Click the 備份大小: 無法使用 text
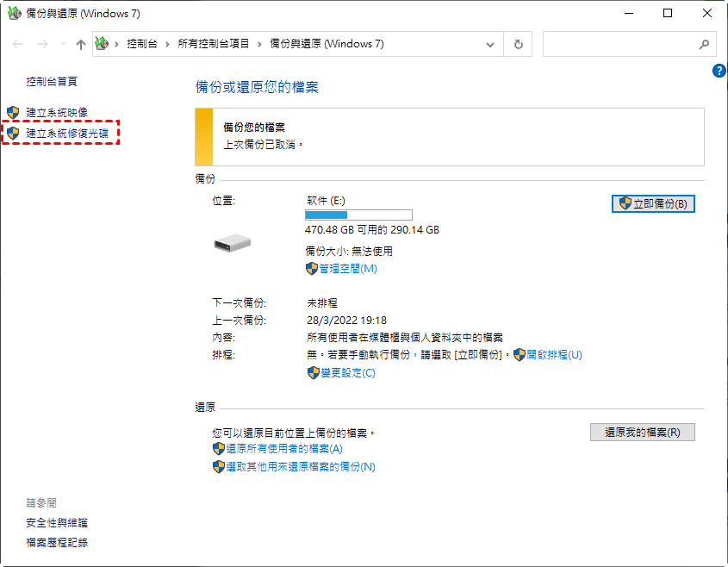 pyautogui.click(x=349, y=252)
